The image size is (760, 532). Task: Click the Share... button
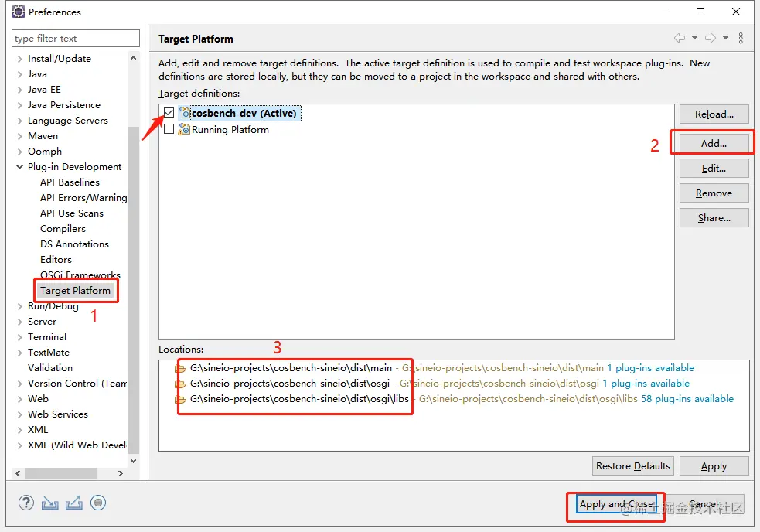(x=714, y=218)
